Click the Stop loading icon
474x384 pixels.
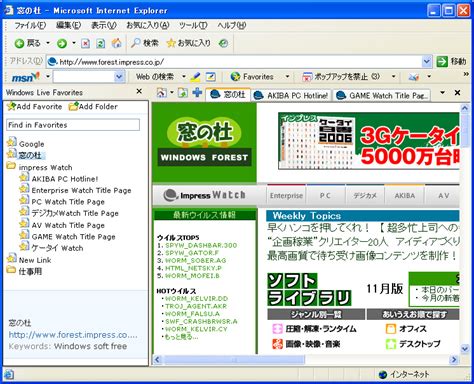click(x=86, y=43)
